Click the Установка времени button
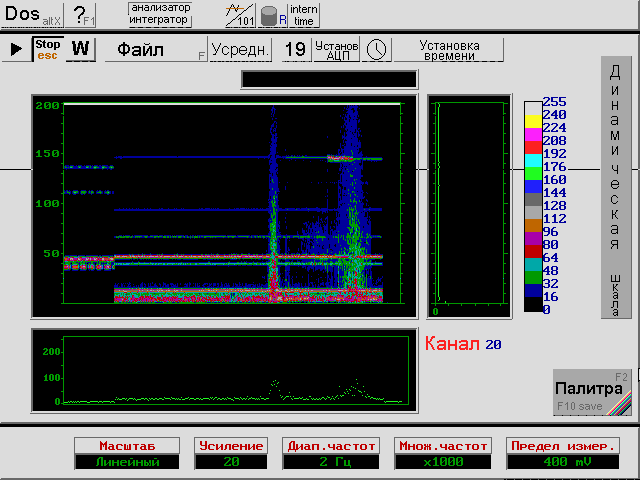Viewport: 640px width, 480px height. (x=449, y=49)
